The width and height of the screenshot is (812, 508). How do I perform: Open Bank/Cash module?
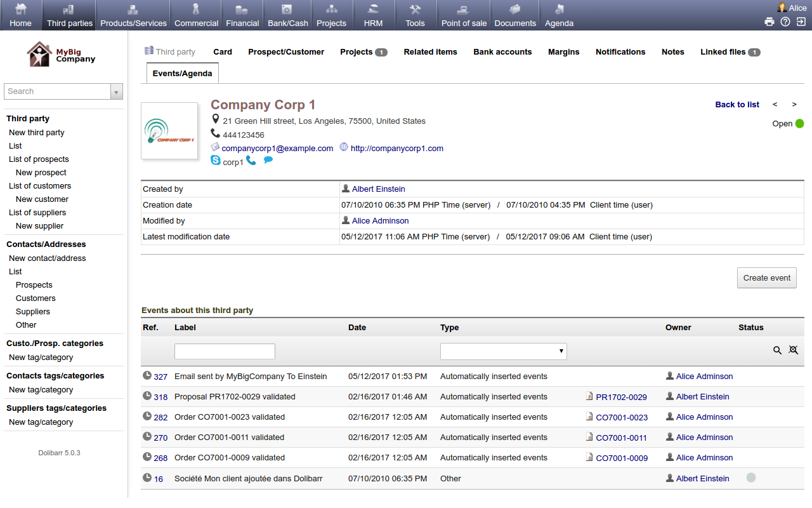tap(287, 15)
